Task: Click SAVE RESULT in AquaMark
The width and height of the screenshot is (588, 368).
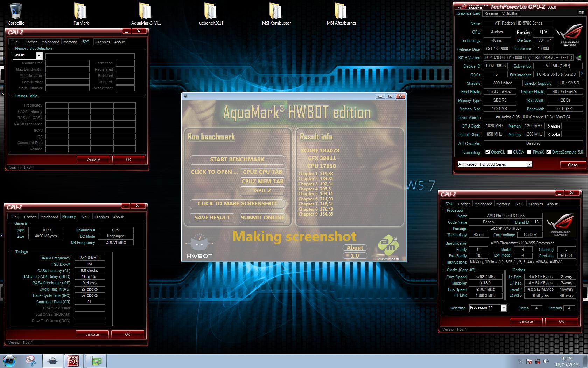Action: point(212,218)
